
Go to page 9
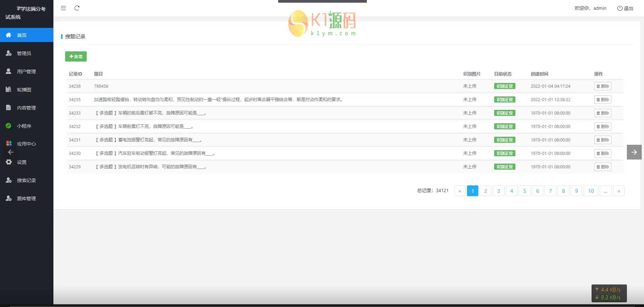pyautogui.click(x=576, y=191)
